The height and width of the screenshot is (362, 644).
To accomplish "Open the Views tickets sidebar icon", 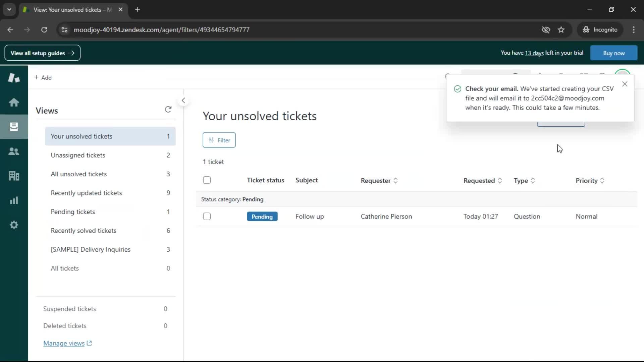I will pos(14,127).
